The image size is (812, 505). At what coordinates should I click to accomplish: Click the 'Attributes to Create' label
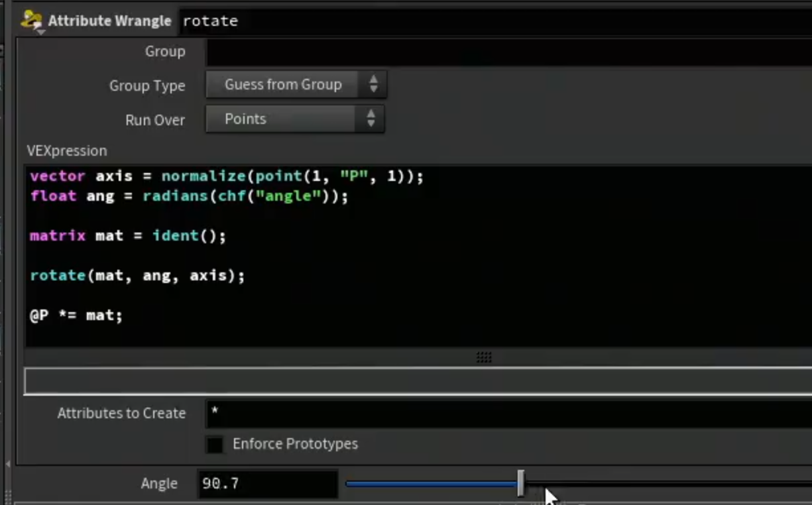point(121,414)
